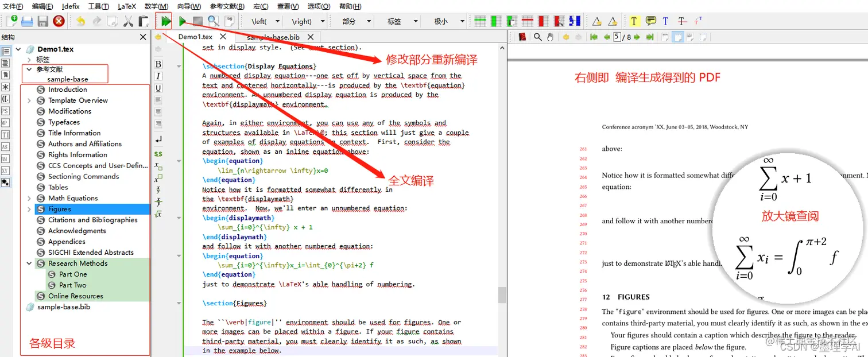Run the single green Compile arrow
Viewport: 868px width, 357px height.
pyautogui.click(x=183, y=21)
